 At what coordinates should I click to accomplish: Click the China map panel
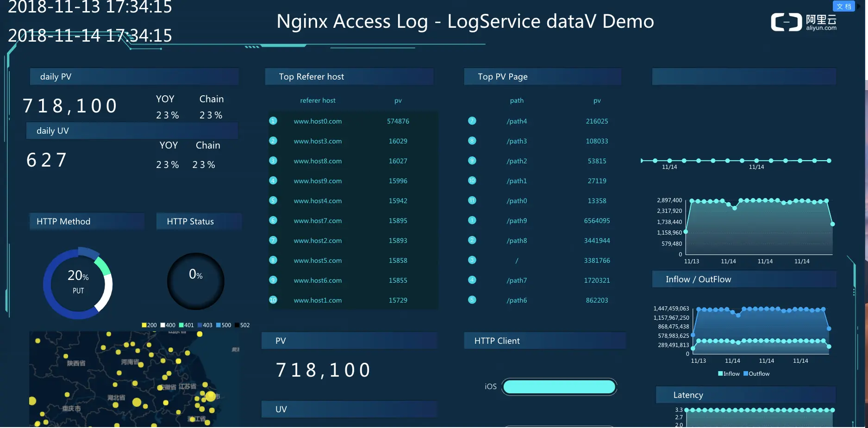[134, 379]
